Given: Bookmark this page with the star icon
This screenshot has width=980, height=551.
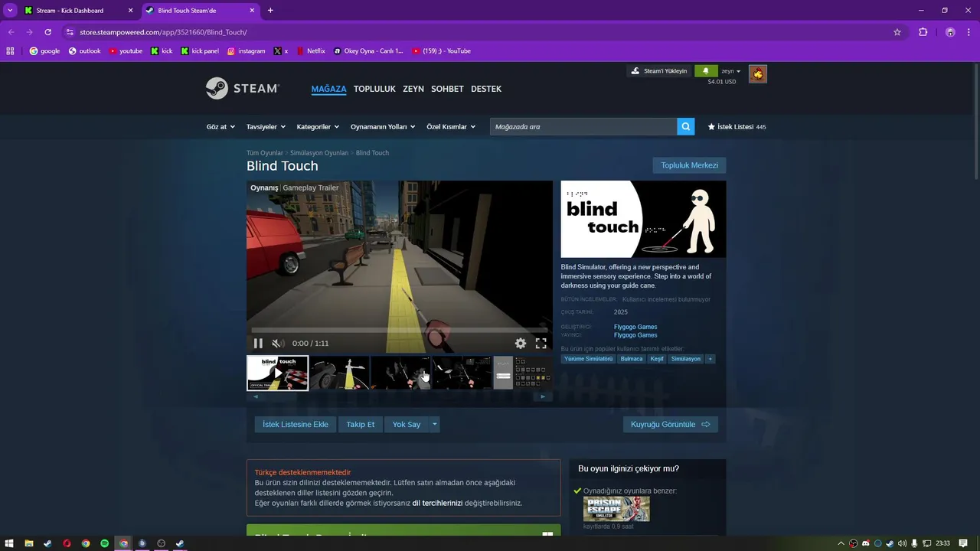Looking at the screenshot, I should click(x=897, y=32).
